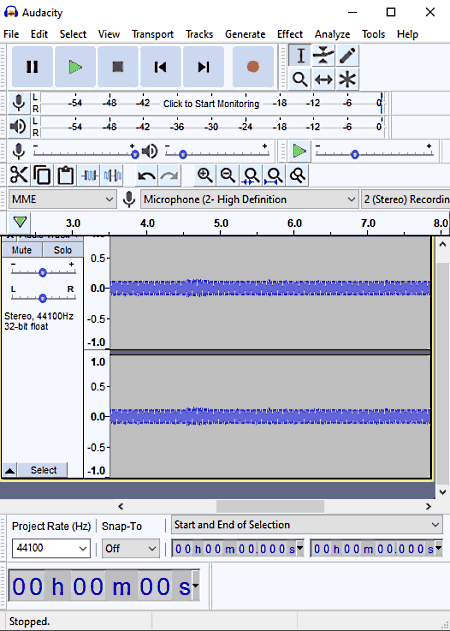Click the Zoom Toggle icon

[x=297, y=175]
